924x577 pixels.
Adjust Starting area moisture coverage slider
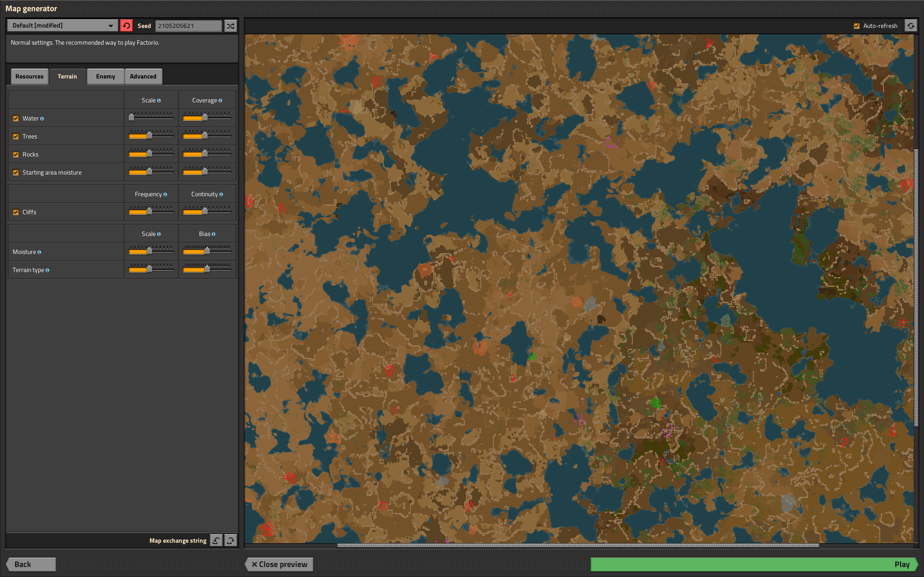(207, 171)
